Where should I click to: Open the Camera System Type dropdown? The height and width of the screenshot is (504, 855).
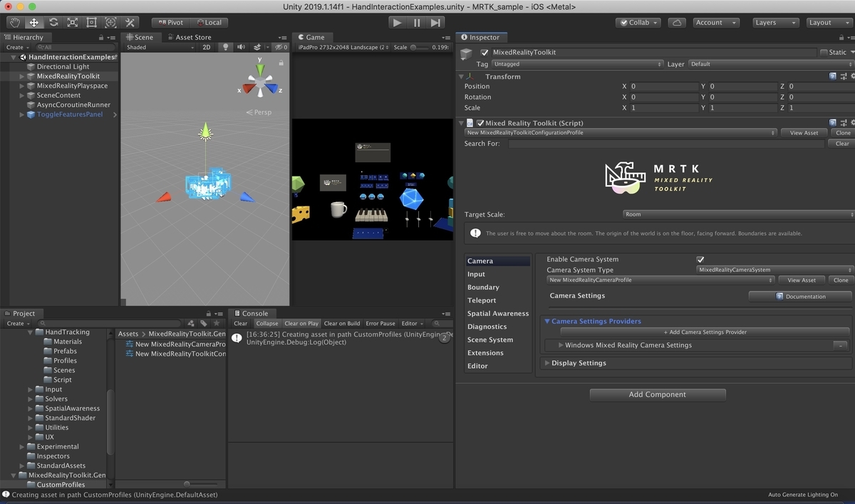pyautogui.click(x=774, y=270)
